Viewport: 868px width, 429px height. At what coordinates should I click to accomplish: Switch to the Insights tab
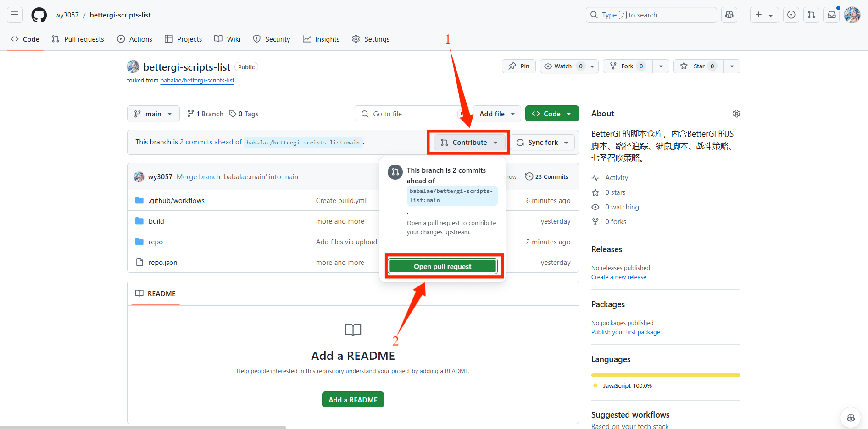[321, 39]
